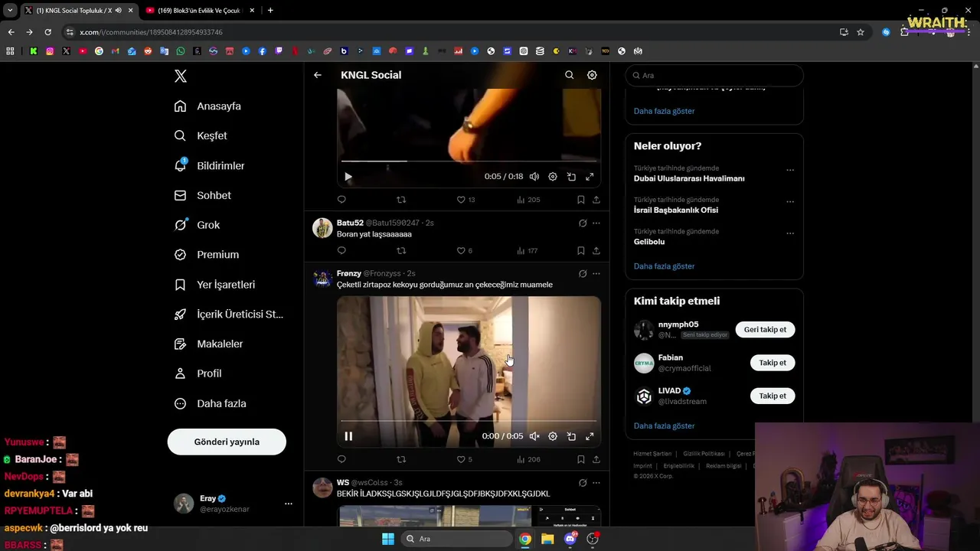Share the Batu52 post
Image resolution: width=980 pixels, height=551 pixels.
click(x=596, y=250)
